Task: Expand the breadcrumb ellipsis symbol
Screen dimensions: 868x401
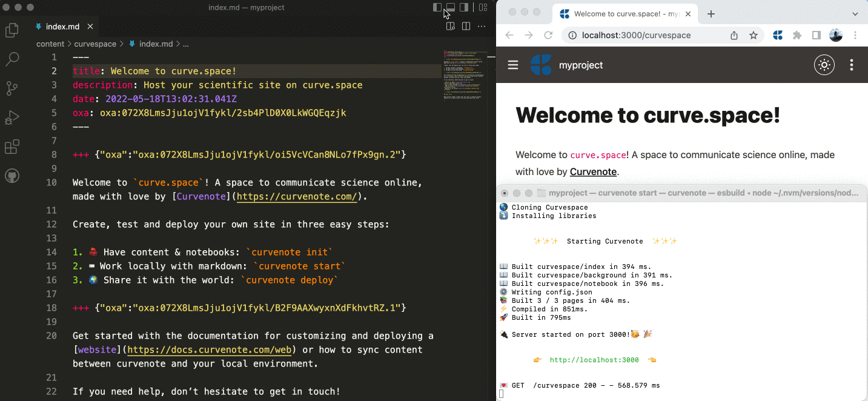Action: point(186,44)
